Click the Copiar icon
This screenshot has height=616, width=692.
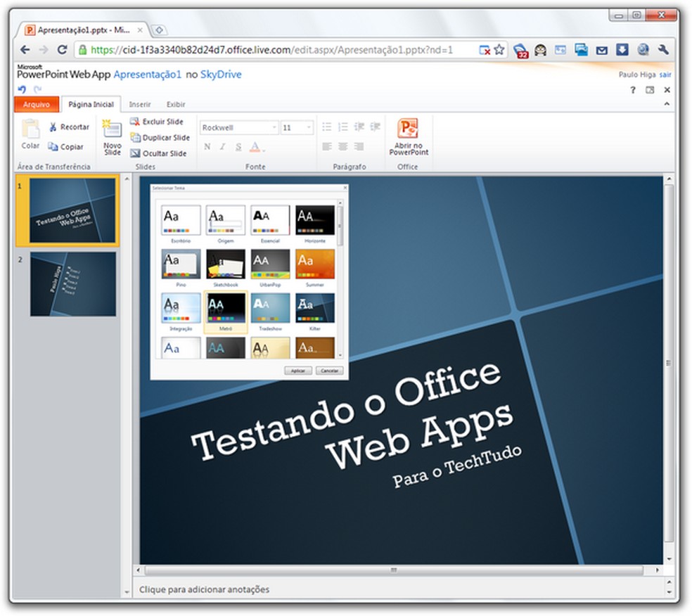pos(53,146)
